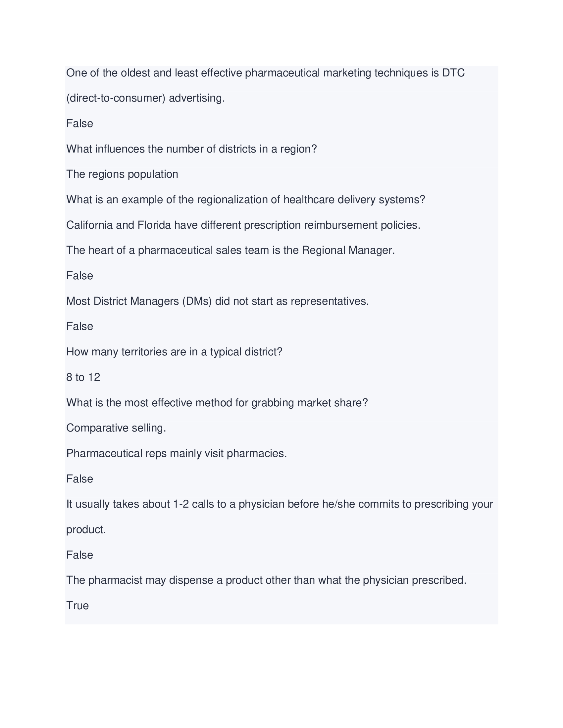This screenshot has width=563, height=728.
Task: Click the first 'False' answer under DTC advertising
Action: [79, 124]
